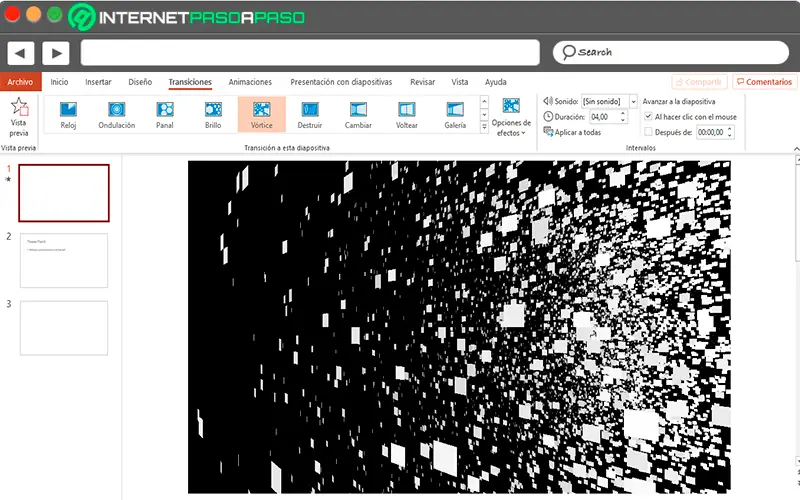800x500 pixels.
Task: Select the Reloj transition
Action: tap(68, 115)
